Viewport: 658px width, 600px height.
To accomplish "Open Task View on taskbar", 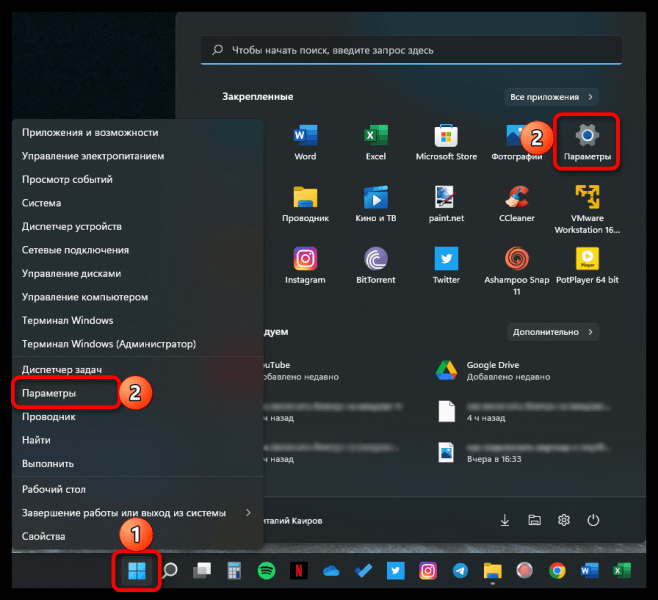I will tap(202, 571).
